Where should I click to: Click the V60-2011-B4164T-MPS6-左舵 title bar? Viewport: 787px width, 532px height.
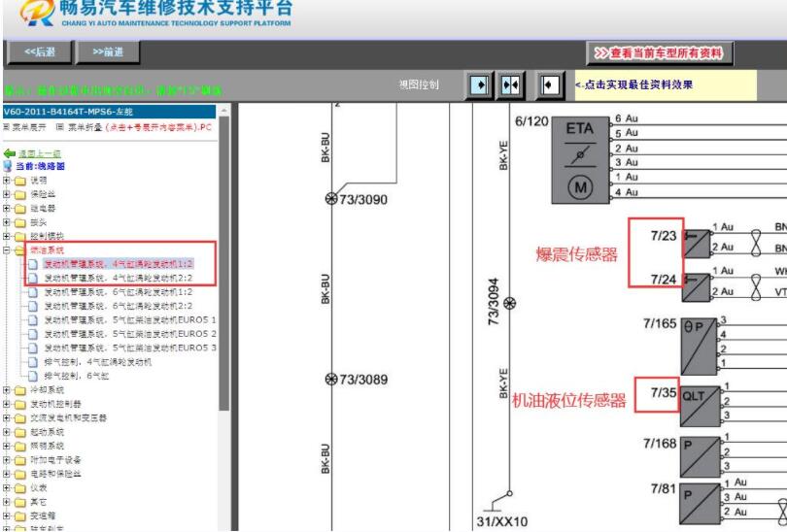(110, 112)
